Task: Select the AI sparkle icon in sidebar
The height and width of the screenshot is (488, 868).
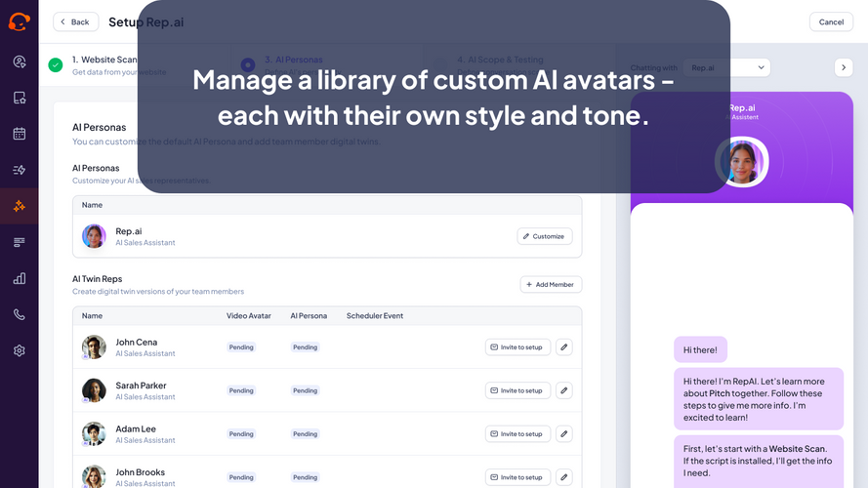Action: [x=20, y=206]
